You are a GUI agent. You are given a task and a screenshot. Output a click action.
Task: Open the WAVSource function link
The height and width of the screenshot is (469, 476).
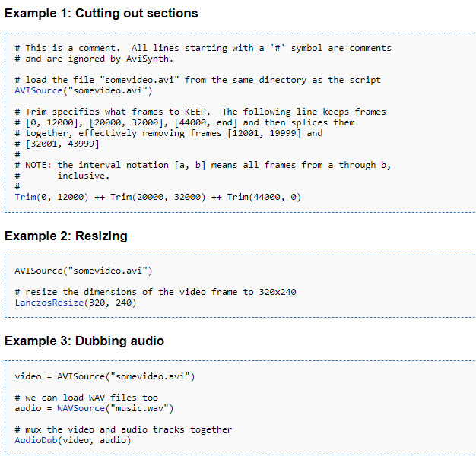(x=78, y=408)
